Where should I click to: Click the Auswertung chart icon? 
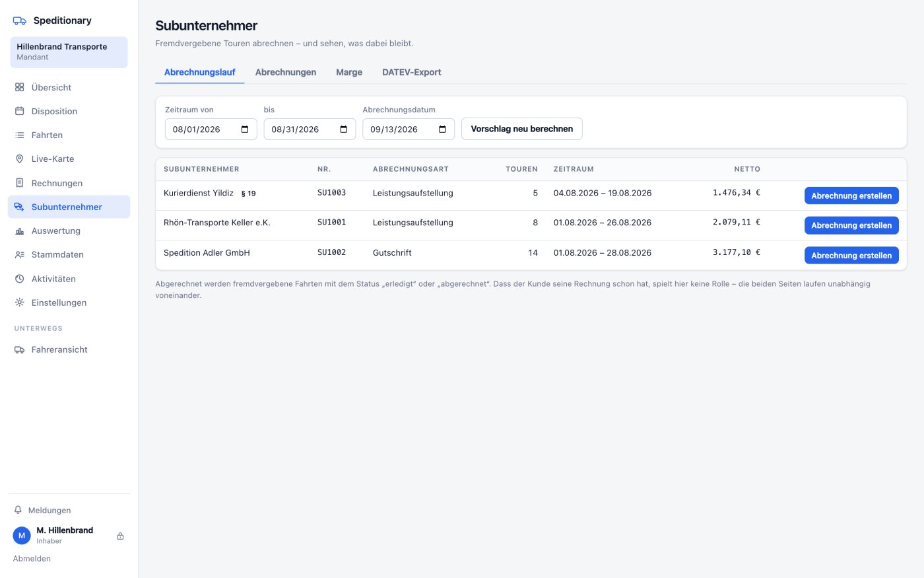[20, 231]
